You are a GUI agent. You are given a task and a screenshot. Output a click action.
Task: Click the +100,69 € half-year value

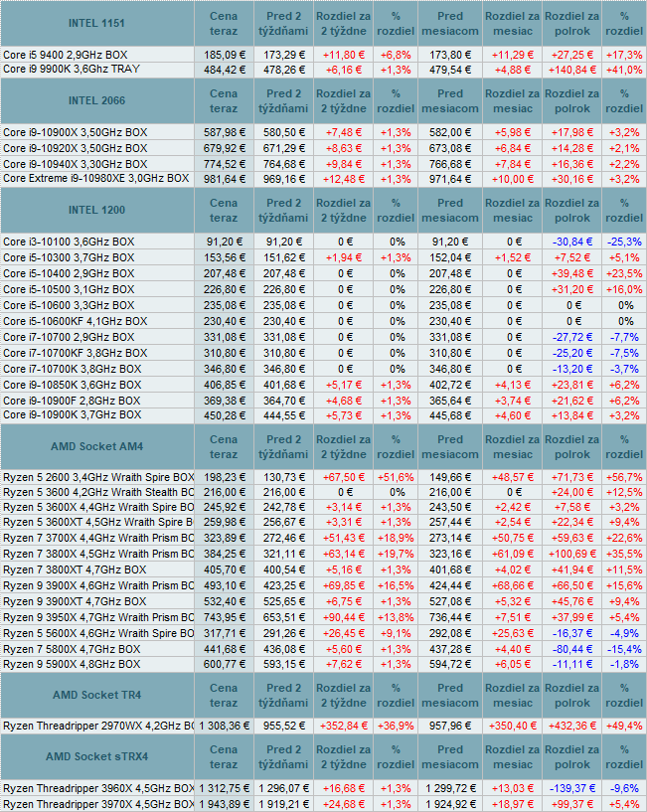[572, 555]
